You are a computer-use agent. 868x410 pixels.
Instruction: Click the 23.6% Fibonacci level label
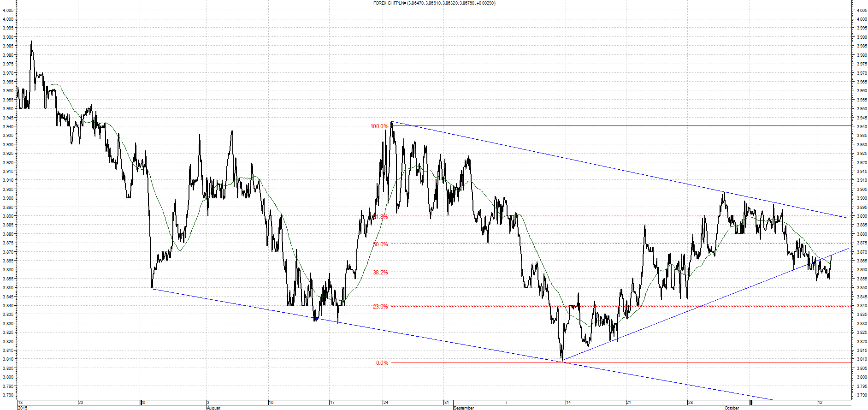[x=380, y=307]
